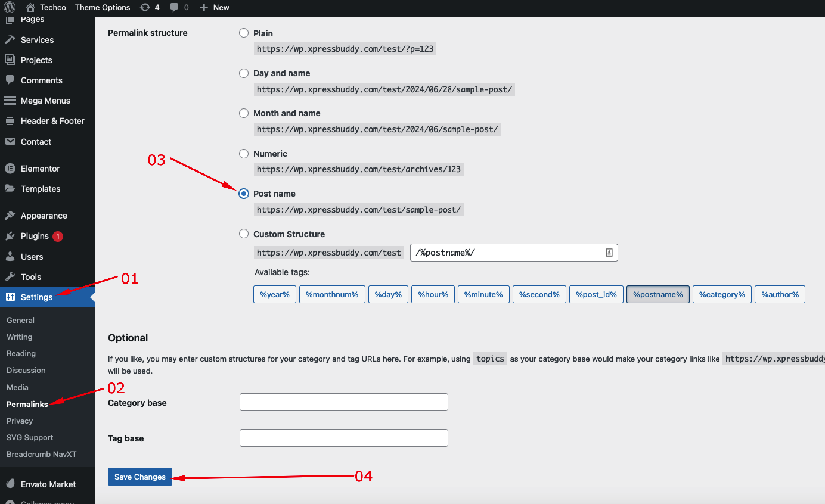Screen dimensions: 825x504
Task: Select the Plain permalink radio button
Action: pos(244,33)
